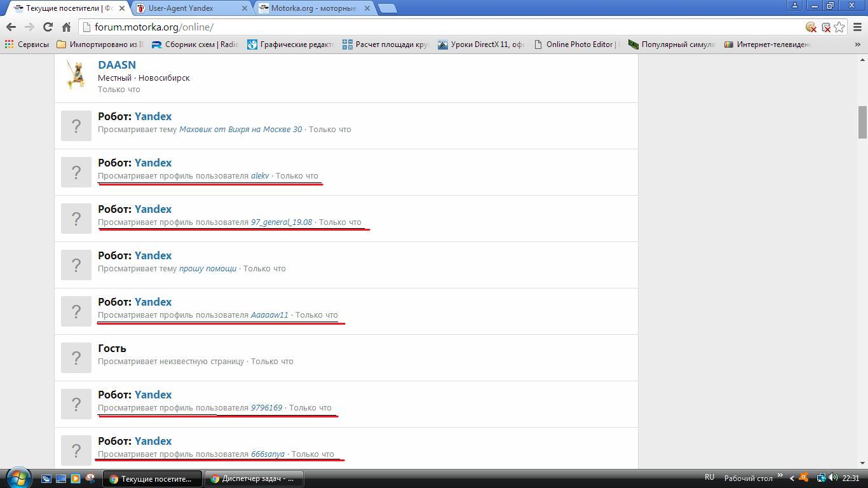This screenshot has height=488, width=868.
Task: Open the Chrome menu (three lines) icon
Action: 857,27
